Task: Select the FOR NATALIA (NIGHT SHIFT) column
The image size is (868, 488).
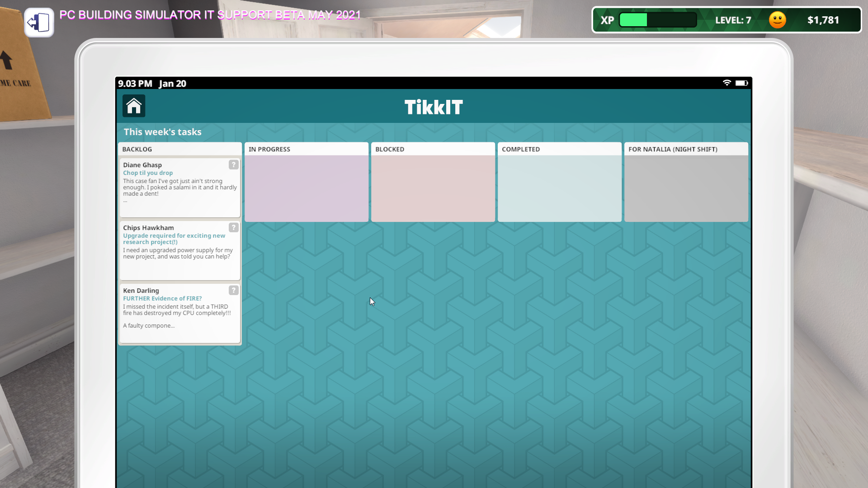Action: tap(673, 150)
